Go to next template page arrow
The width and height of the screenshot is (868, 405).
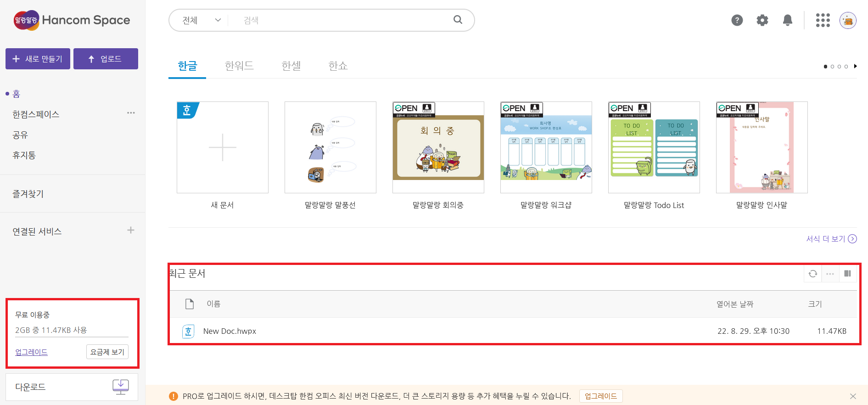point(855,66)
